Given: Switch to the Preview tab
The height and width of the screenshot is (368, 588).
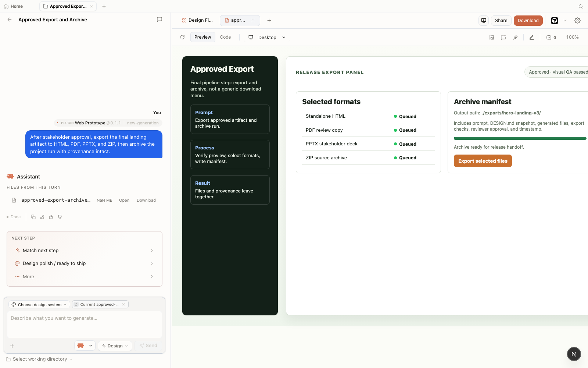Looking at the screenshot, I should [203, 37].
